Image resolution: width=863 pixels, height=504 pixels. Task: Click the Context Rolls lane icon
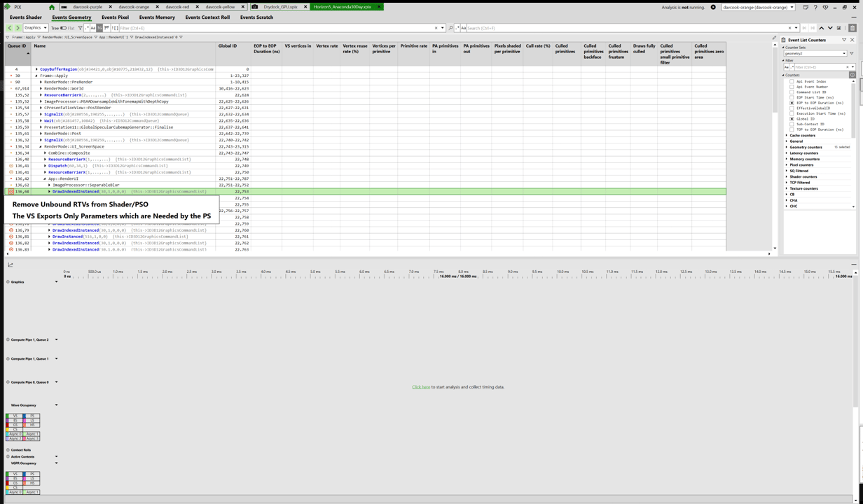(x=8, y=450)
